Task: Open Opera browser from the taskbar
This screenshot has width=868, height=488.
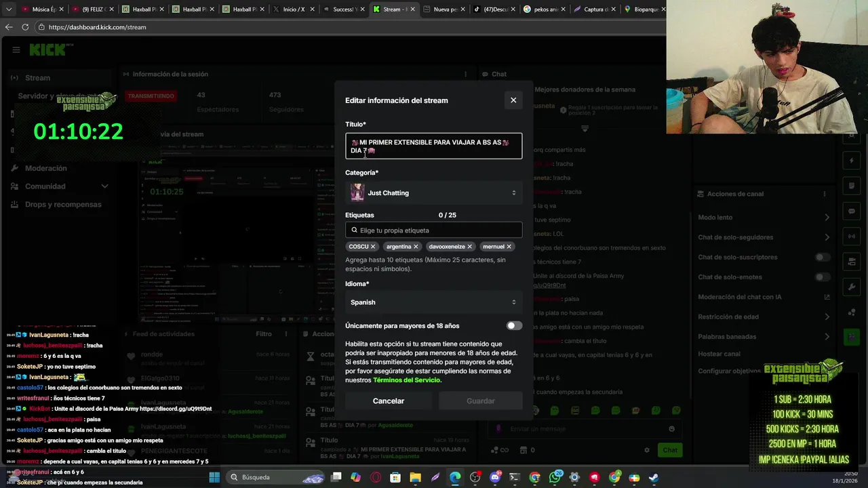Action: [376, 477]
